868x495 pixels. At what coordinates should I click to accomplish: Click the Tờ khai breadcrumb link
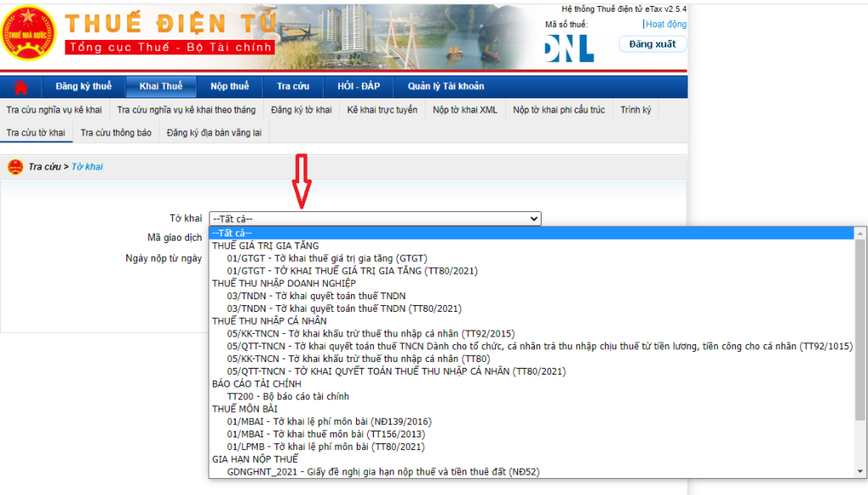point(86,167)
